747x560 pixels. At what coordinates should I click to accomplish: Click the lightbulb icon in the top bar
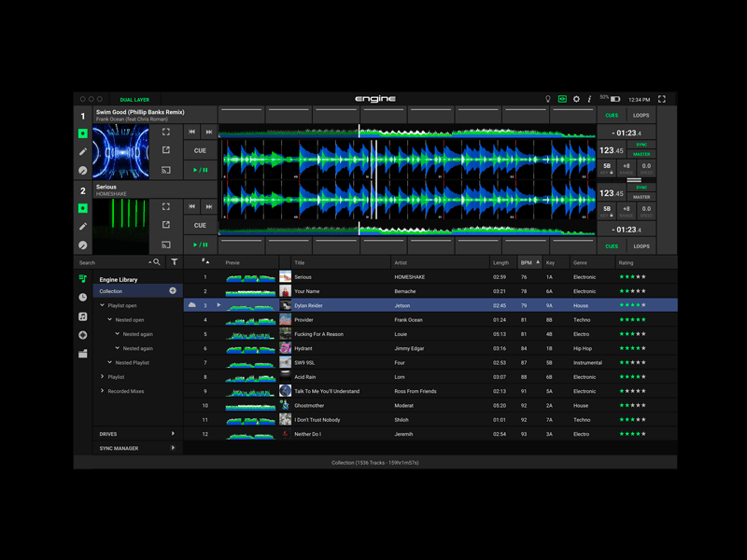point(548,99)
